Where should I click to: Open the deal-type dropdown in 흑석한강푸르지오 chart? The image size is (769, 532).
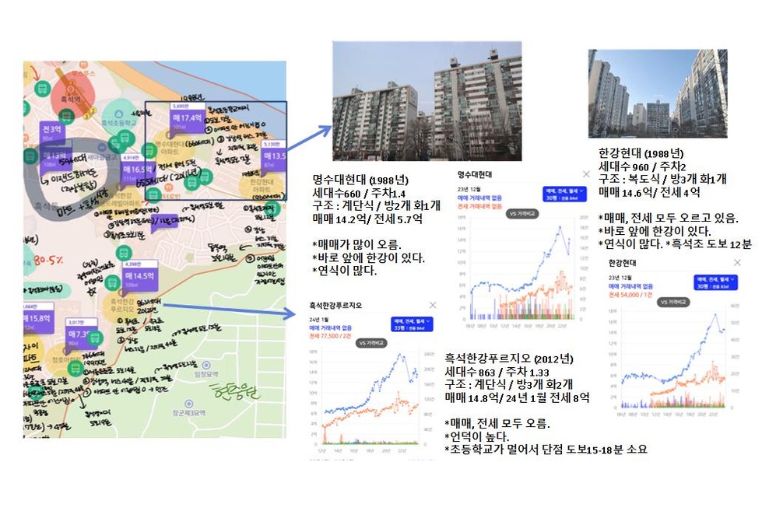click(x=412, y=324)
